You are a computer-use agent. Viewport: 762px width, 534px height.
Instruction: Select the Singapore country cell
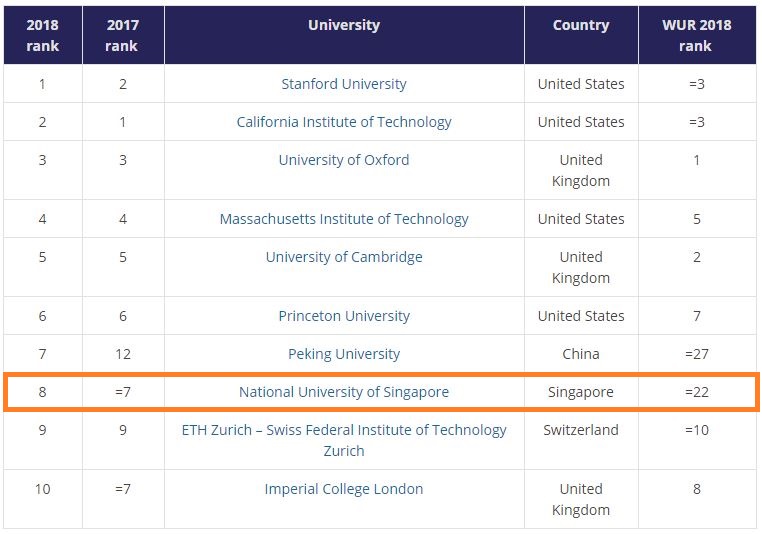[x=581, y=392]
